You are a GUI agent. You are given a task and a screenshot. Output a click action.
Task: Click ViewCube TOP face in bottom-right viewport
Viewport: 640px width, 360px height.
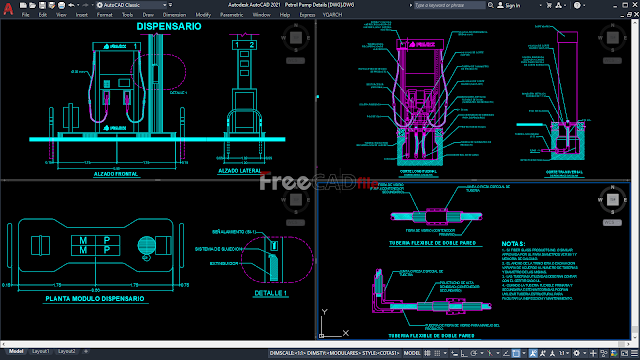tap(612, 199)
